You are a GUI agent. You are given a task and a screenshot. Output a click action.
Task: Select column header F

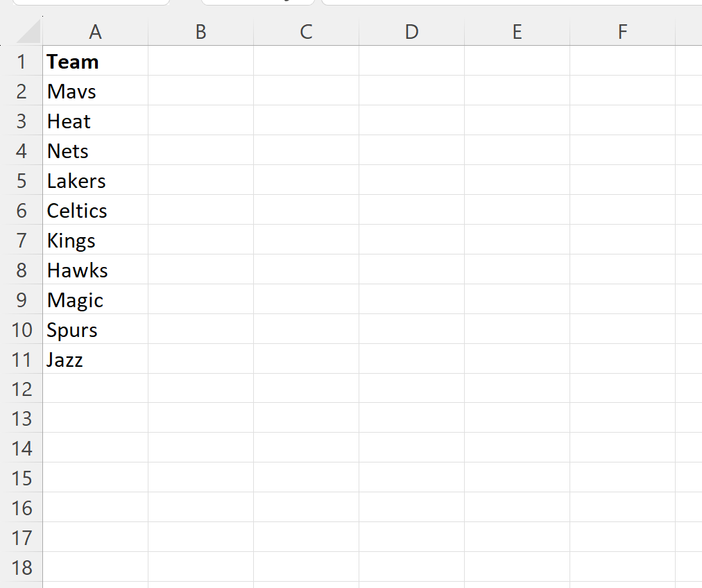622,31
